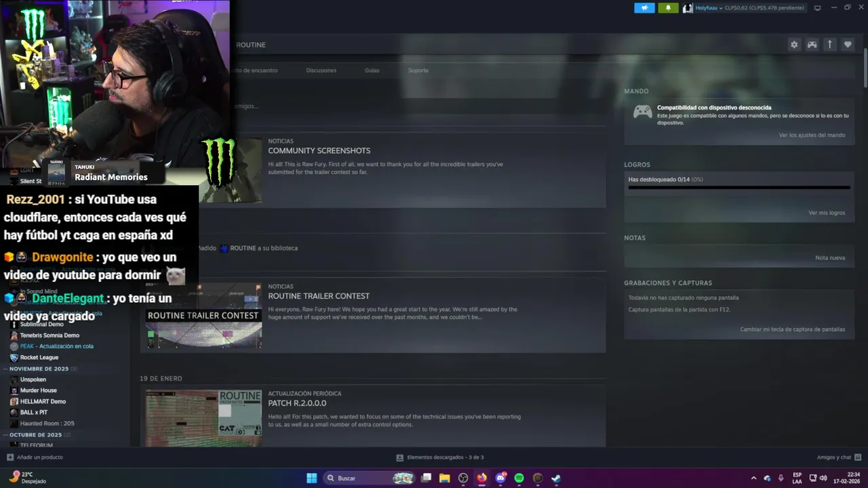Open the Soporte tab

click(418, 70)
